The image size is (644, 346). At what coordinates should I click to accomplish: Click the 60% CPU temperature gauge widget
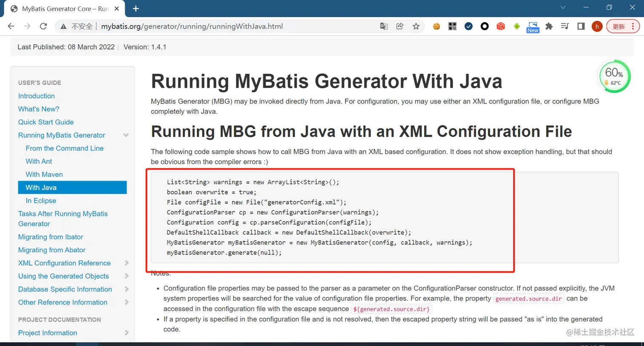pyautogui.click(x=614, y=77)
